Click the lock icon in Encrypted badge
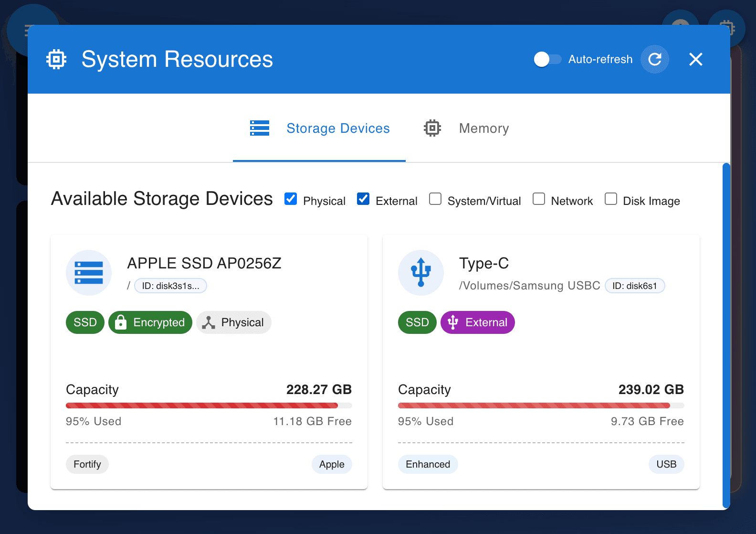The width and height of the screenshot is (756, 534). (x=121, y=322)
